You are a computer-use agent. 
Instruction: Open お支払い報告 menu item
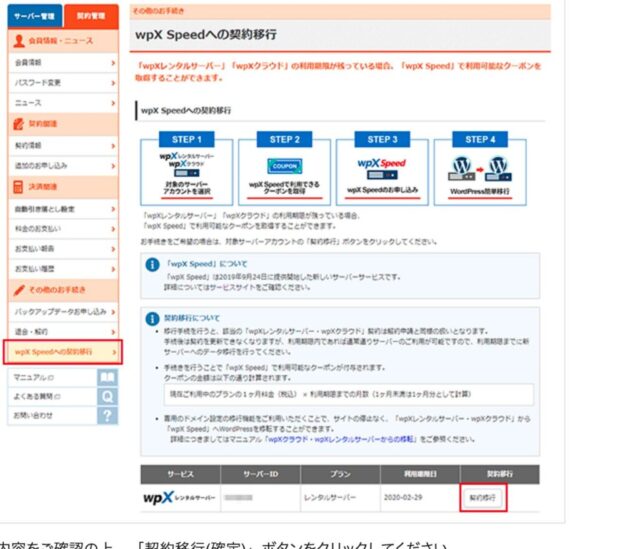(63, 249)
